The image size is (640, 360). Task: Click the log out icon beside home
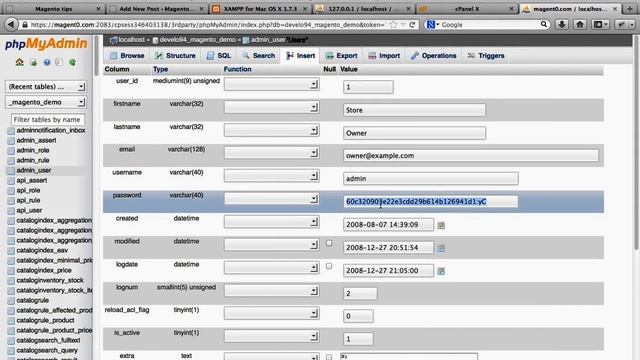(33, 62)
